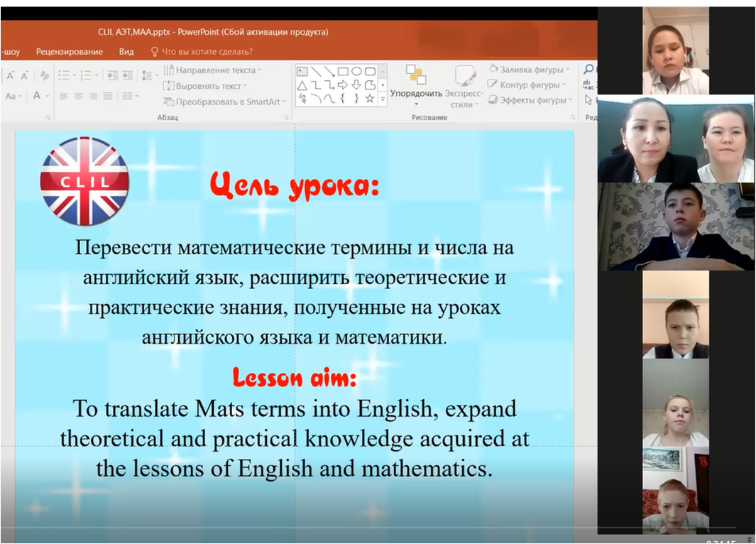The width and height of the screenshot is (756, 544).
Task: Click the 'Что вы хотите сделать?' search field
Action: coord(207,52)
